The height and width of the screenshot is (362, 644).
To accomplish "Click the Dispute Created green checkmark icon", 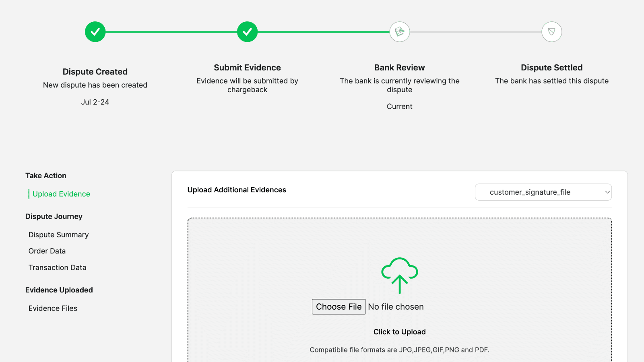I will point(95,32).
